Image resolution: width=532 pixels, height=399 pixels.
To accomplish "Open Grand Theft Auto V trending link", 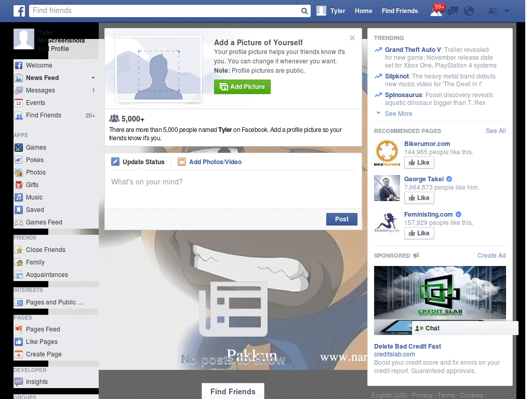I will pos(413,50).
